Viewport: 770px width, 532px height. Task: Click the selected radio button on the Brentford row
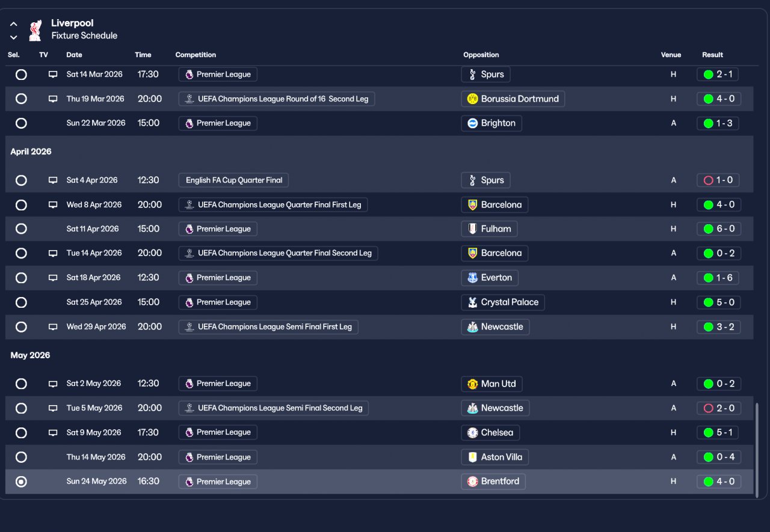[21, 482]
